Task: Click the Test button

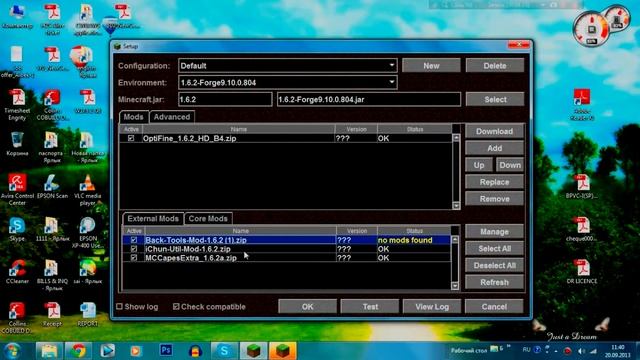Action: [x=370, y=307]
